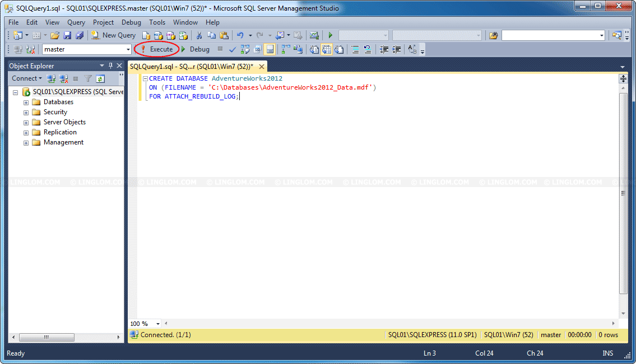Click the Comment out selected lines icon
Image resolution: width=636 pixels, height=364 pixels.
[x=355, y=49]
